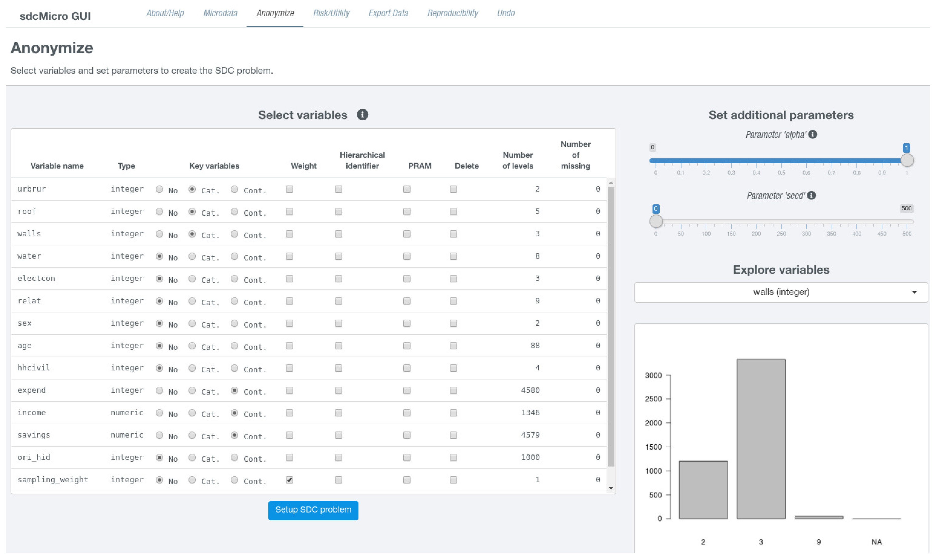Open the Export Data tab
Image resolution: width=935 pixels, height=560 pixels.
388,13
